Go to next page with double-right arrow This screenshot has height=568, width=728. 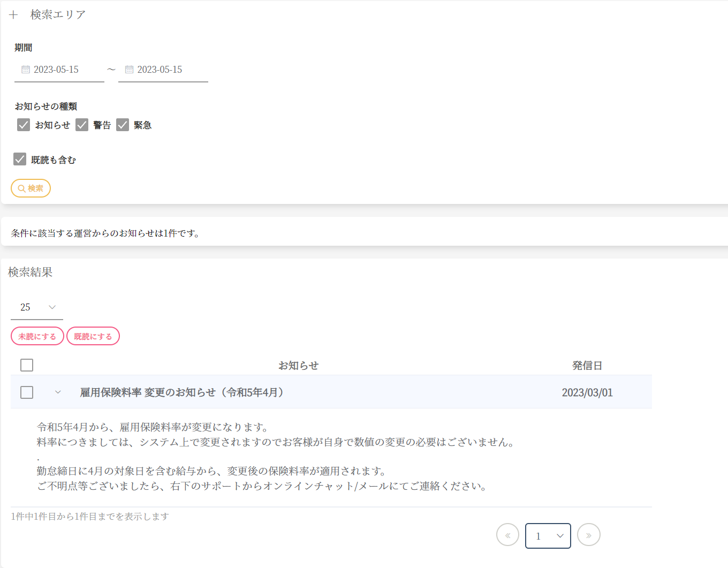click(x=588, y=535)
